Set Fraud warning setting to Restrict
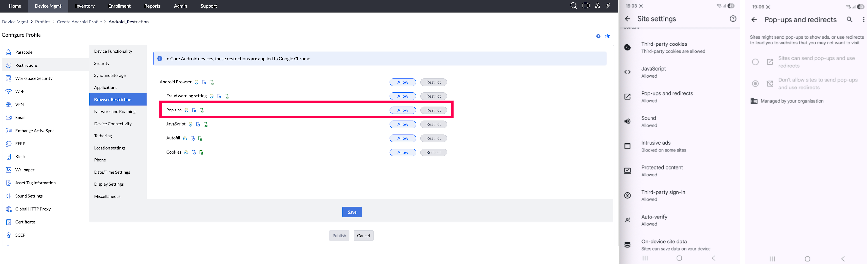Screen dimensions: 868x264 tap(433, 96)
